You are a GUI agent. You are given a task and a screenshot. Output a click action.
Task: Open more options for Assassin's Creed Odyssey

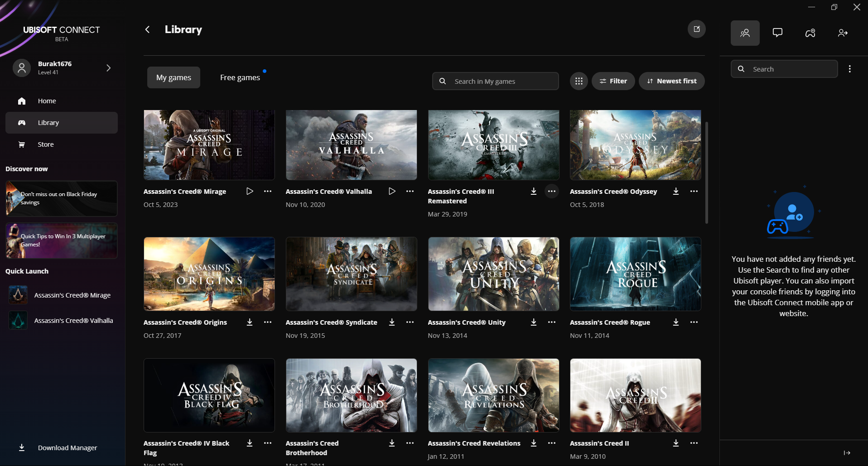(x=694, y=191)
